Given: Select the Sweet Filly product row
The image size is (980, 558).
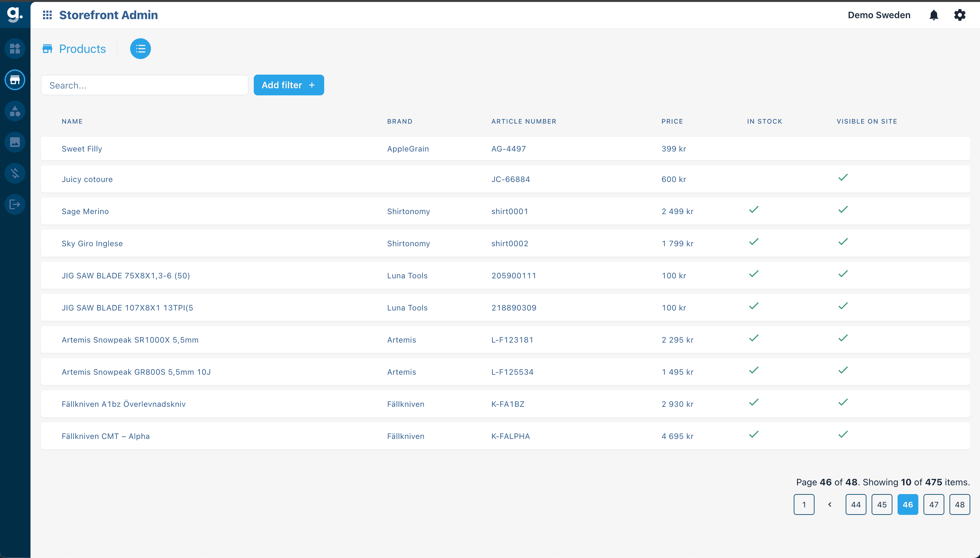Looking at the screenshot, I should point(82,149).
